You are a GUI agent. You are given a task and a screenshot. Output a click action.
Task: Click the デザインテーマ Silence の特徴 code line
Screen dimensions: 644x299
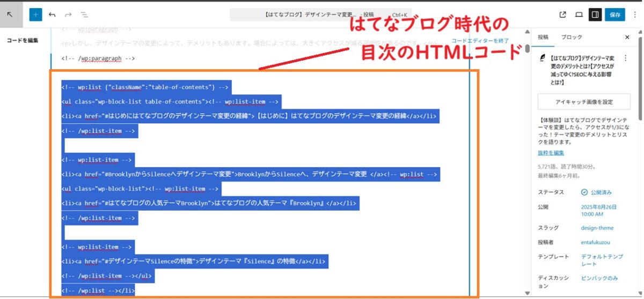[x=194, y=261]
